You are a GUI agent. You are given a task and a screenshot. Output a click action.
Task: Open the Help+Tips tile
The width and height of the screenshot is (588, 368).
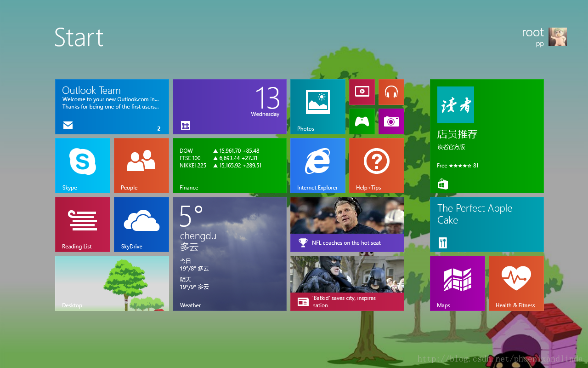pyautogui.click(x=377, y=166)
